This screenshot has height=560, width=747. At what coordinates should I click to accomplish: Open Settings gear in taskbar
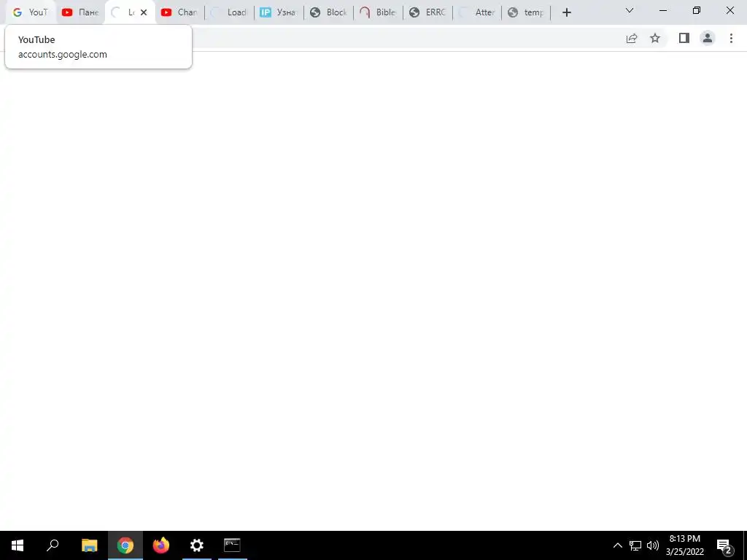(x=197, y=545)
